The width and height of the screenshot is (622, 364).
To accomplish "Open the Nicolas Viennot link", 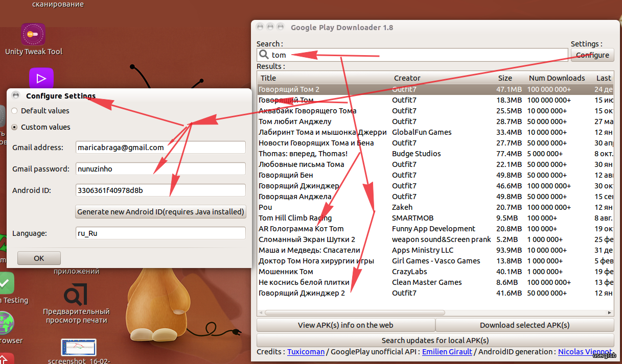I will coord(585,352).
